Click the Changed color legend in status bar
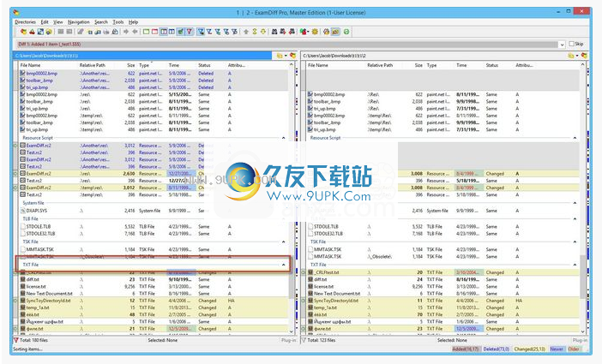This screenshot has width=602, height=364. pos(529,349)
